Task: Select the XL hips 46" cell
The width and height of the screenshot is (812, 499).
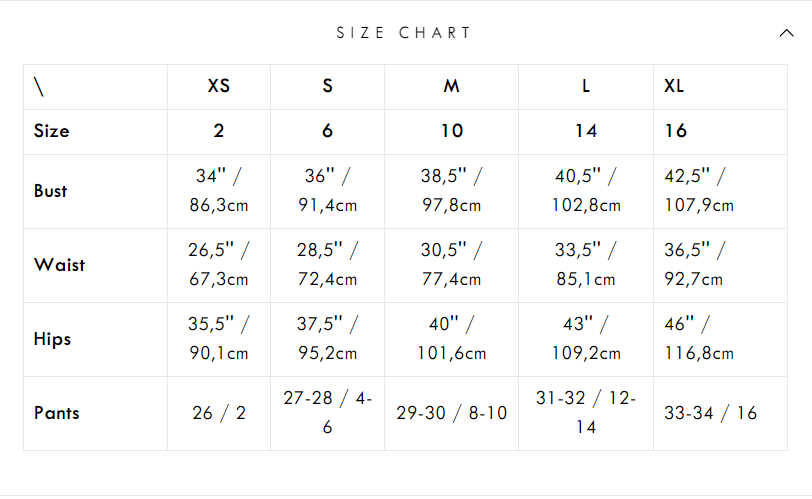Action: 699,339
